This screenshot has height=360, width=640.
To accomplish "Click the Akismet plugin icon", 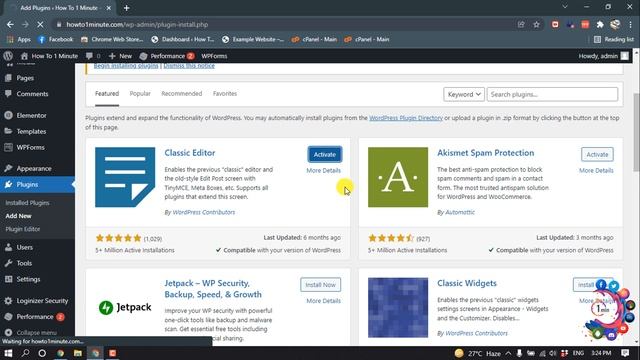I will (398, 177).
